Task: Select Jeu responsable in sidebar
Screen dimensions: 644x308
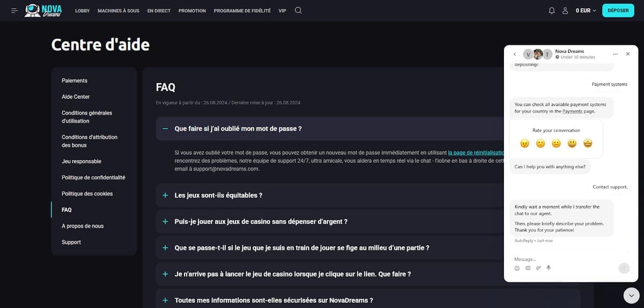Action: [81, 161]
